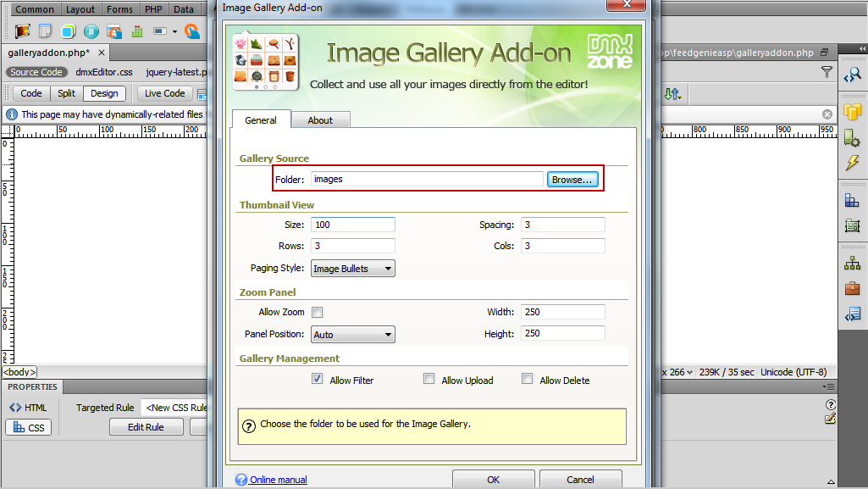Click the round teal pause icon

pos(91,31)
